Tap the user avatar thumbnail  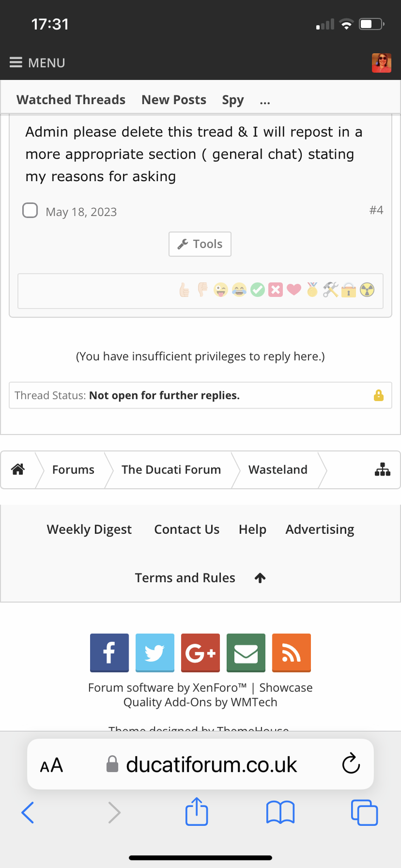[381, 63]
